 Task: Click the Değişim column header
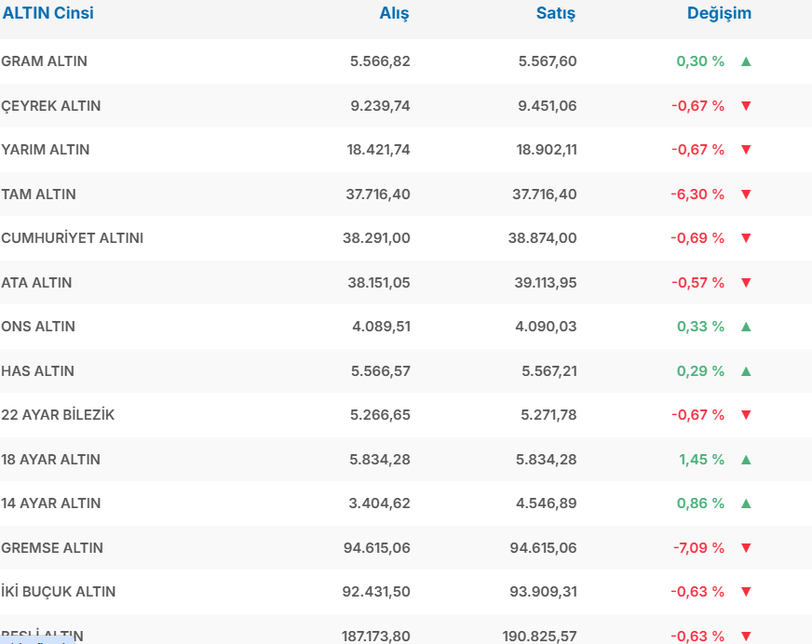pos(719,13)
